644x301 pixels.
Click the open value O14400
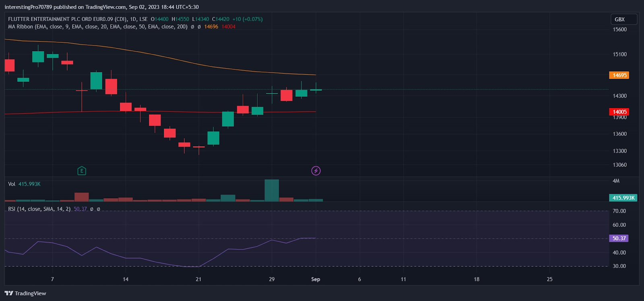coord(160,19)
